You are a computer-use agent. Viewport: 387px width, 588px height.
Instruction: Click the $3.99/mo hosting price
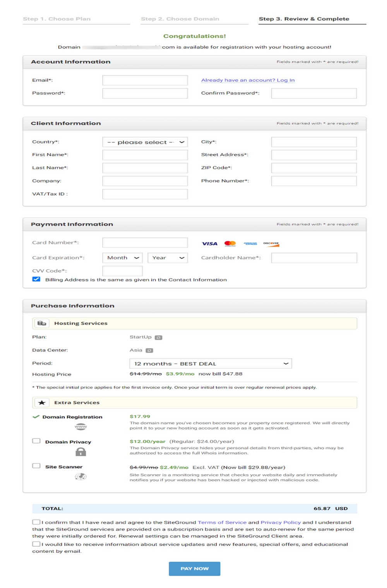[180, 374]
